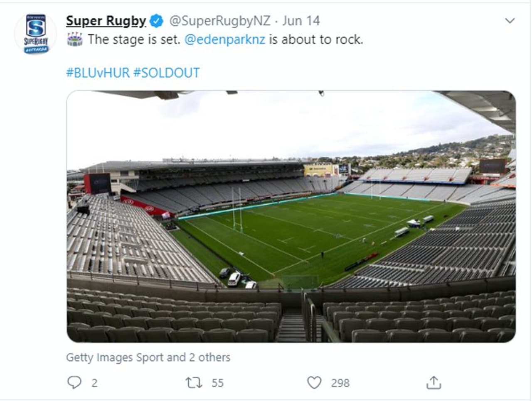This screenshot has width=532, height=401.
Task: Expand the tweet options chevron menu
Action: coord(510,21)
